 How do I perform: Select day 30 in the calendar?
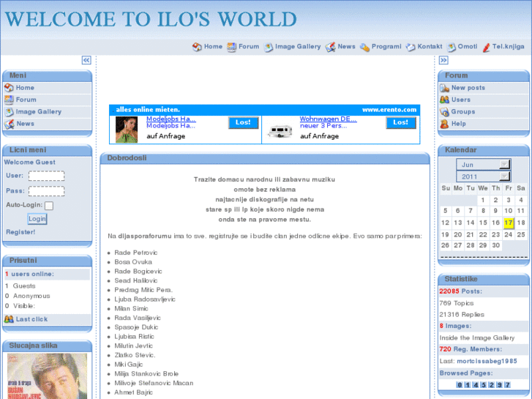click(x=495, y=245)
